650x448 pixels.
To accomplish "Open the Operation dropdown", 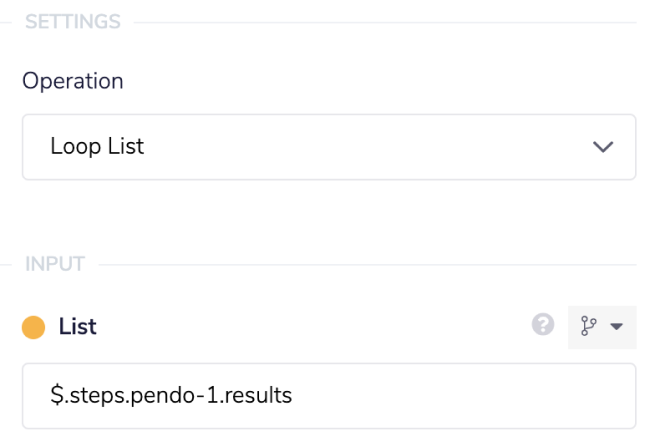I will [329, 147].
